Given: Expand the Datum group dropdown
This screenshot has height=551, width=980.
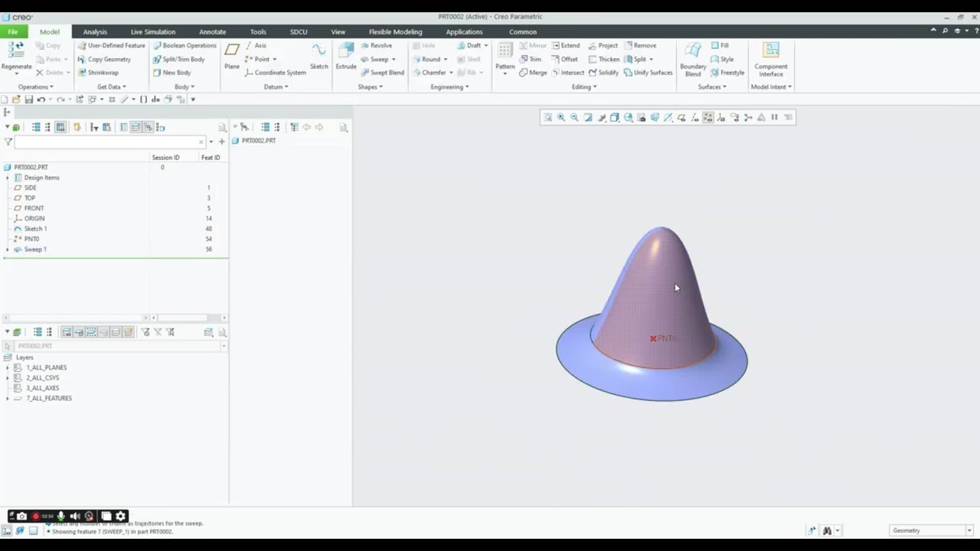Looking at the screenshot, I should pos(276,86).
